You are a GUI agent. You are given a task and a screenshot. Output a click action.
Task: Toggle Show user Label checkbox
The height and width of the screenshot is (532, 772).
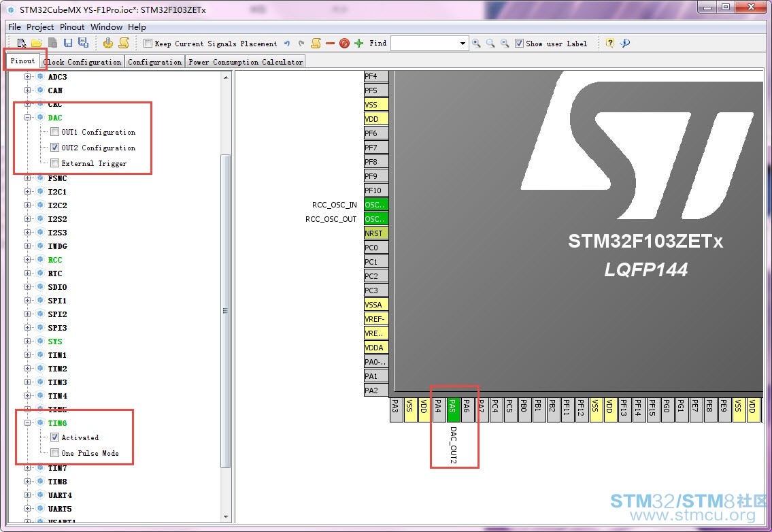519,44
